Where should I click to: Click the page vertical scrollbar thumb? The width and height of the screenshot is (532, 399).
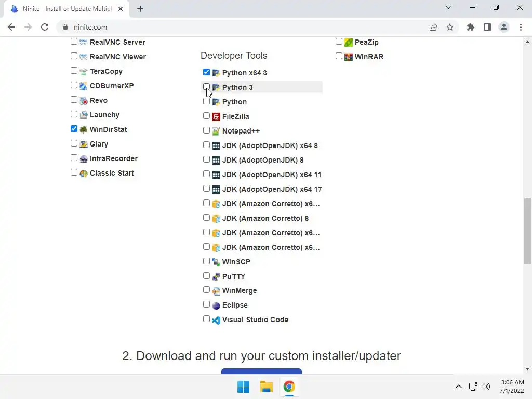pyautogui.click(x=527, y=231)
